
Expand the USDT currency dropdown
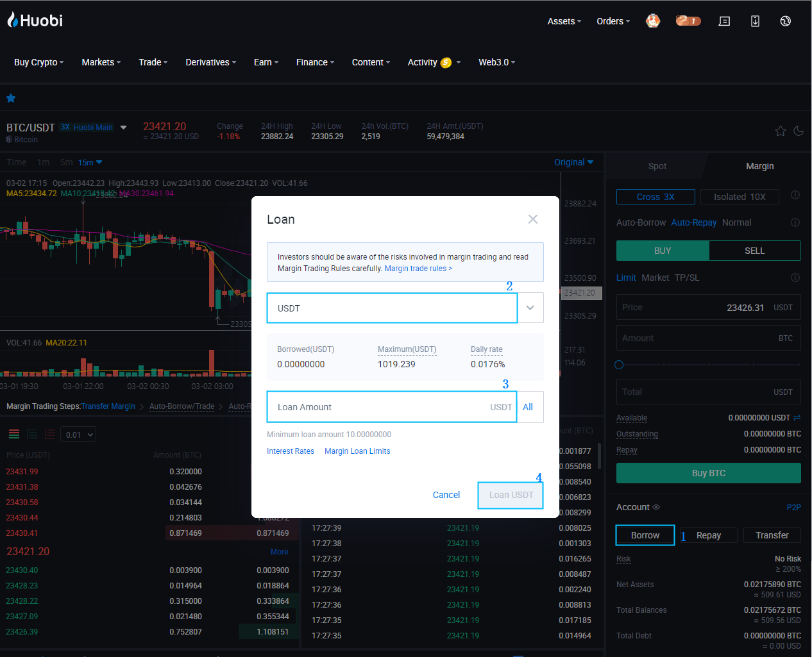[530, 308]
